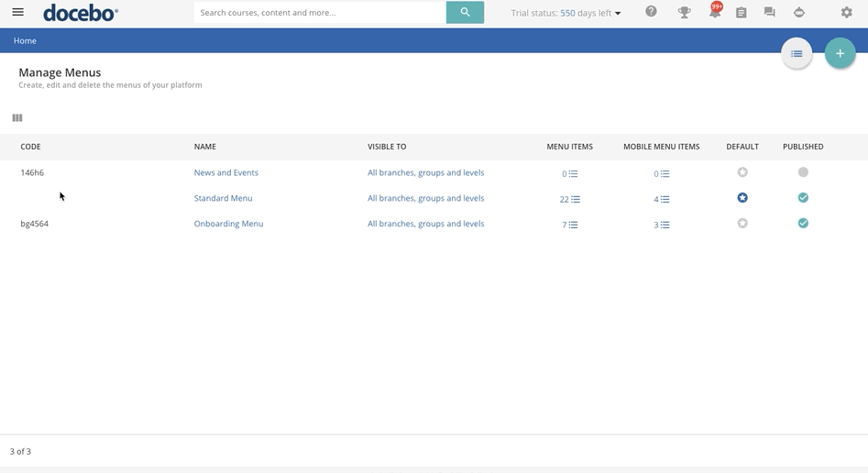Click the round list actions button

797,54
